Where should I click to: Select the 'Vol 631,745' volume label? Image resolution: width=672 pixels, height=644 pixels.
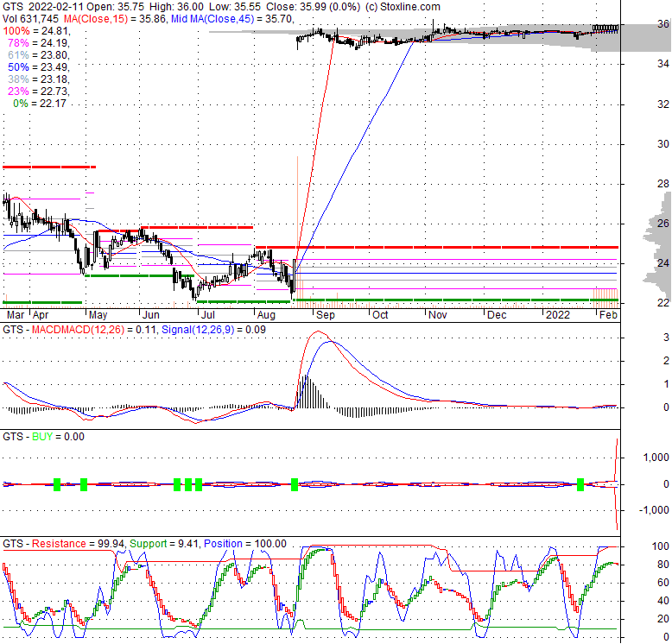[30, 19]
